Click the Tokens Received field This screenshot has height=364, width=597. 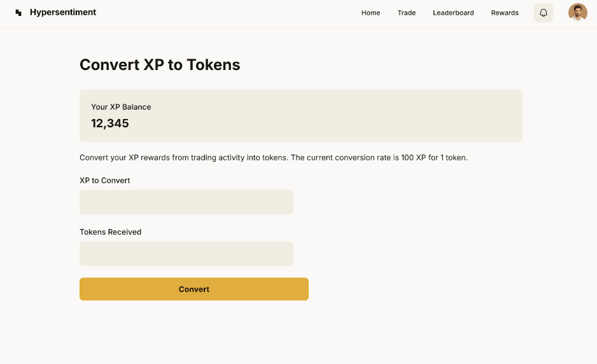[x=186, y=254]
